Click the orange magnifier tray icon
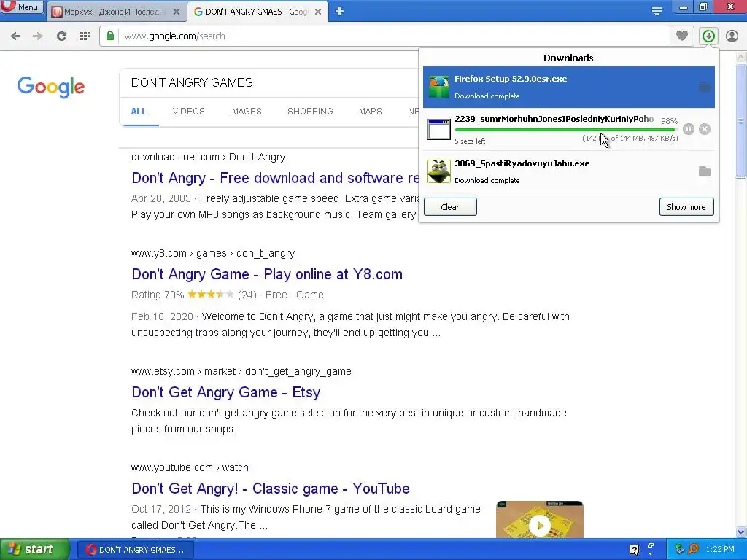The height and width of the screenshot is (560, 747). pyautogui.click(x=693, y=549)
